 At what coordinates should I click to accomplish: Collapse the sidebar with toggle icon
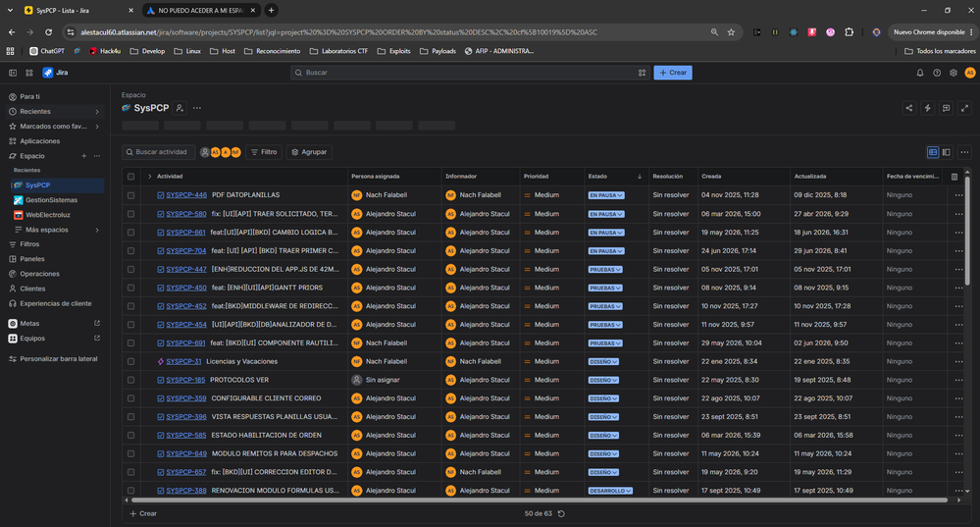pyautogui.click(x=13, y=73)
